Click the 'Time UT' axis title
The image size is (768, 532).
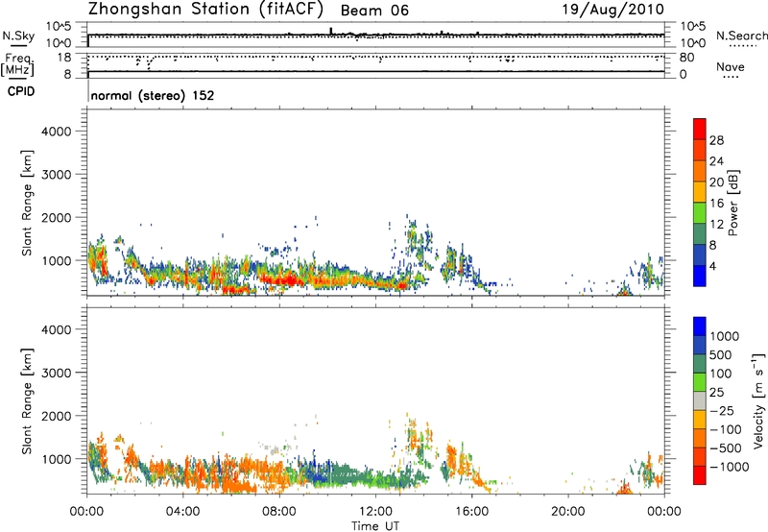point(375,526)
